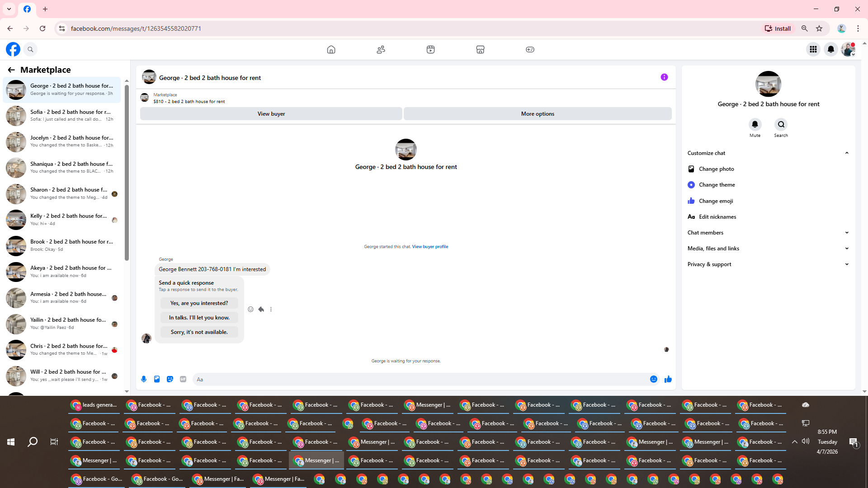Toggle the purple conversation information button
The height and width of the screenshot is (488, 868).
pyautogui.click(x=664, y=77)
